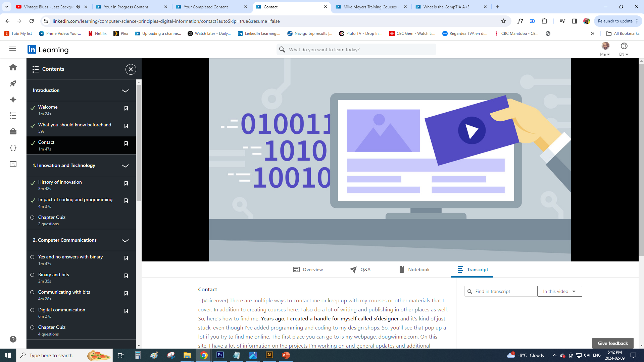Click the Home icon in left sidebar
The width and height of the screenshot is (644, 362).
13,67
